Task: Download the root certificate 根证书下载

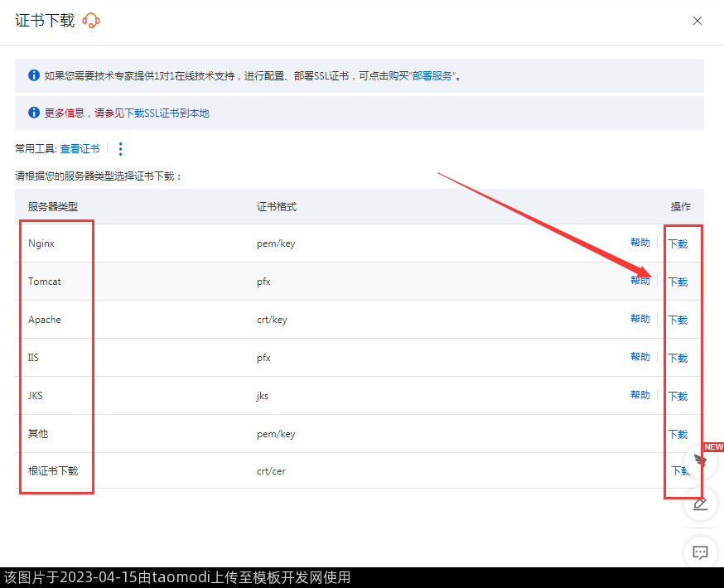Action: [679, 471]
